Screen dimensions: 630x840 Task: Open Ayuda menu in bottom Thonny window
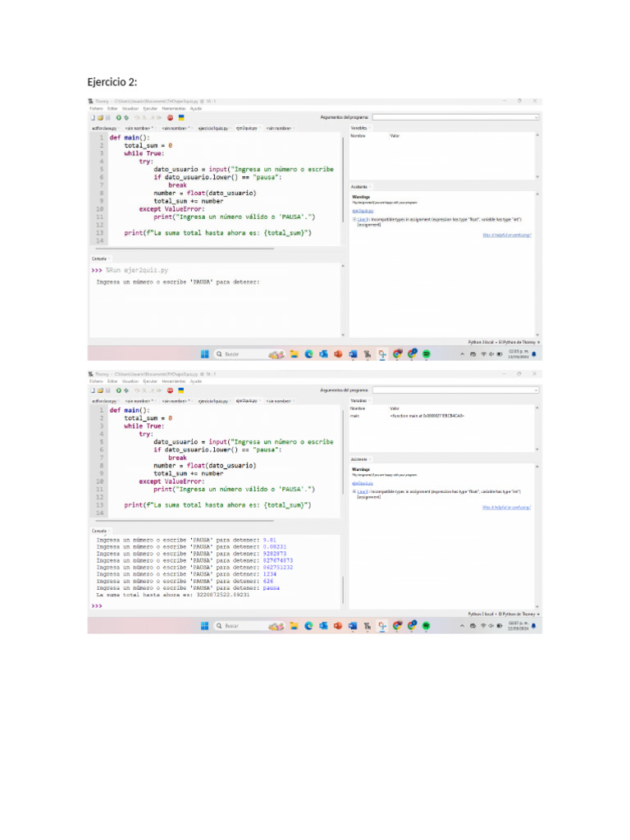coord(196,381)
